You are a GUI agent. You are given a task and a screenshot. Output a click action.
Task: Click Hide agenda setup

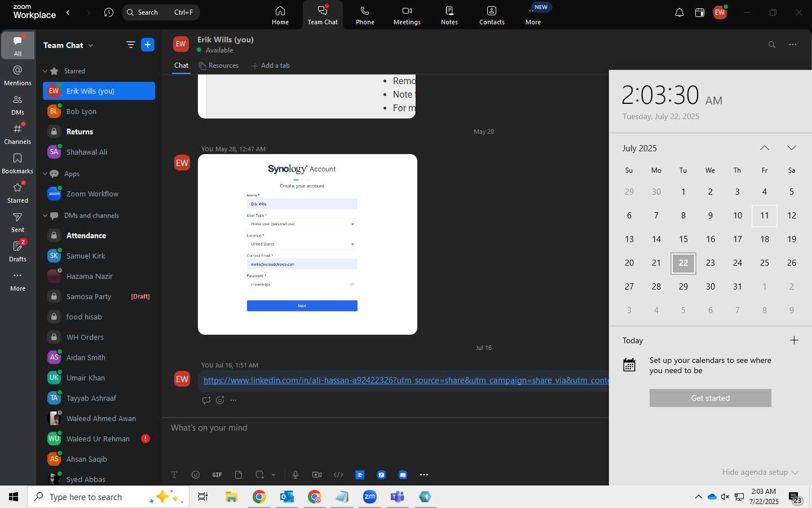point(760,472)
